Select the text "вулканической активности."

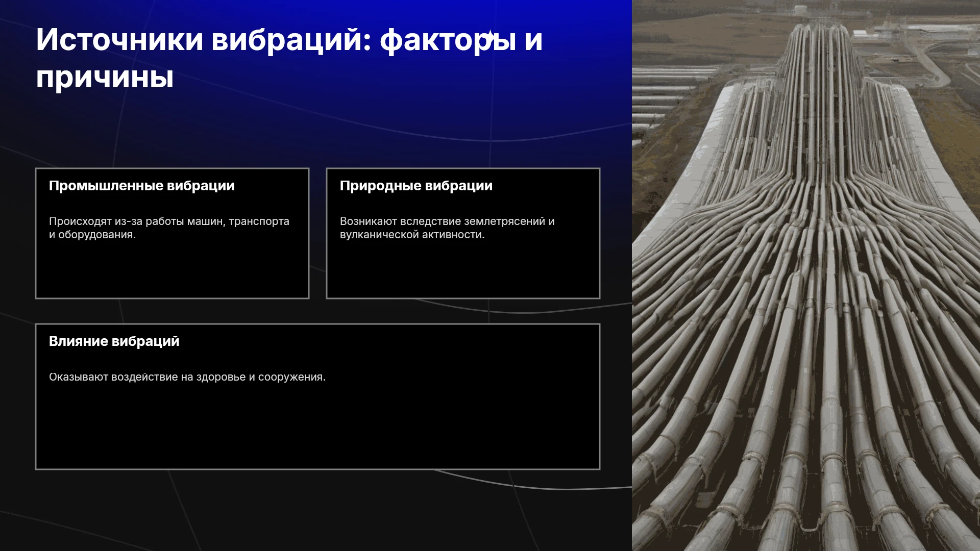coord(412,235)
